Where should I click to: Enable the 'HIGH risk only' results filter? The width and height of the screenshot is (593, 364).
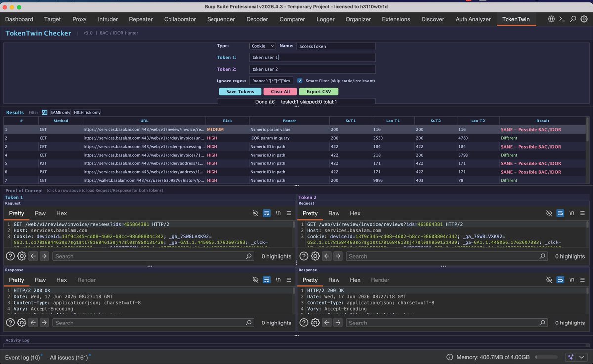tap(87, 112)
